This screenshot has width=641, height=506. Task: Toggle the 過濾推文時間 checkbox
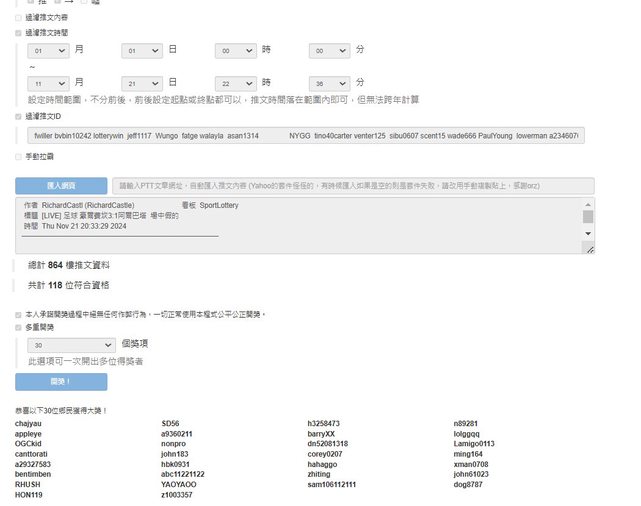coord(18,33)
